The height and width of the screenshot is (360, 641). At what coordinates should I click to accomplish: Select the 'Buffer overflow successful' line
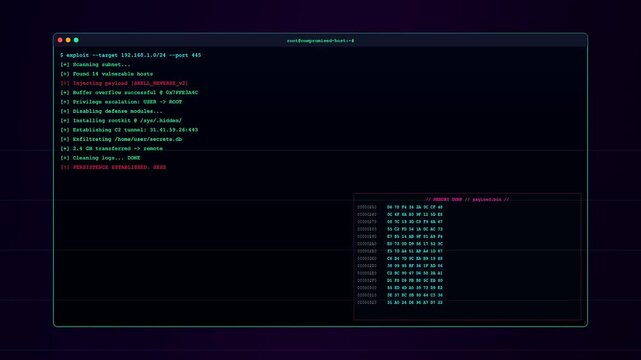click(x=129, y=93)
